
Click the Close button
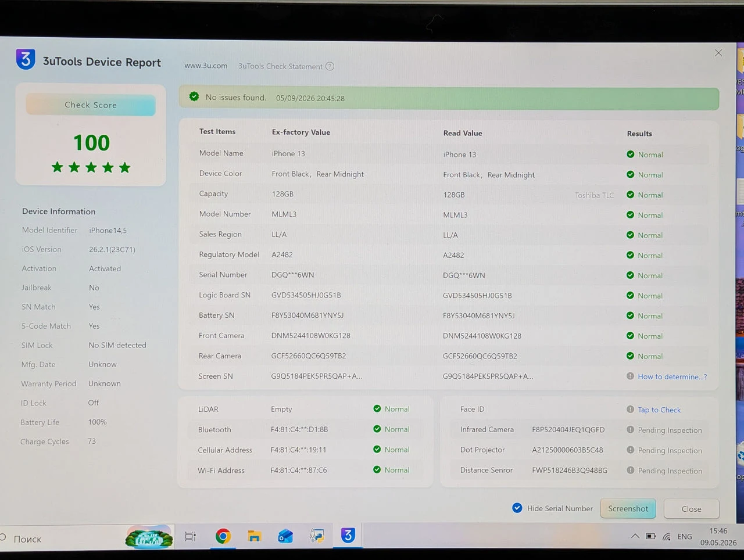[x=691, y=509]
